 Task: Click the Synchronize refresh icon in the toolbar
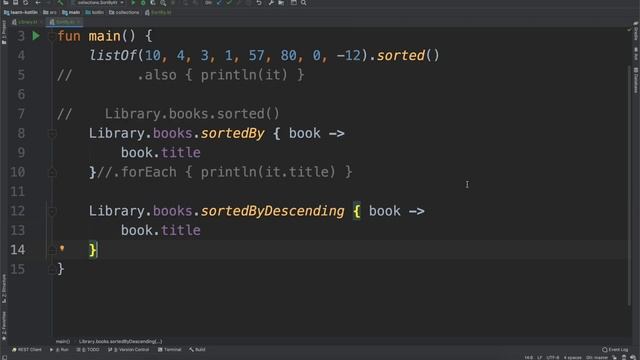coord(25,3)
